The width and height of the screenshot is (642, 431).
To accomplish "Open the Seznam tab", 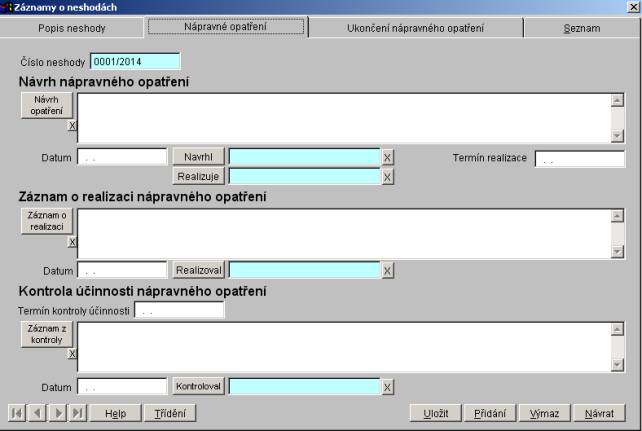I will [x=581, y=28].
